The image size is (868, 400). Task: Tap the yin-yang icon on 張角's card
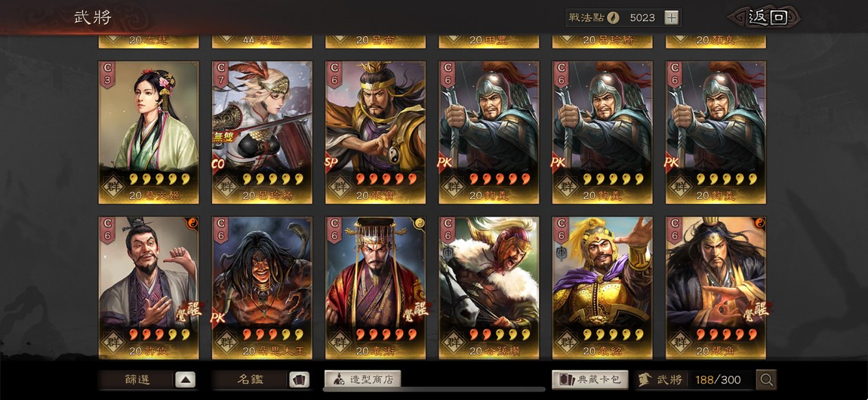(761, 223)
